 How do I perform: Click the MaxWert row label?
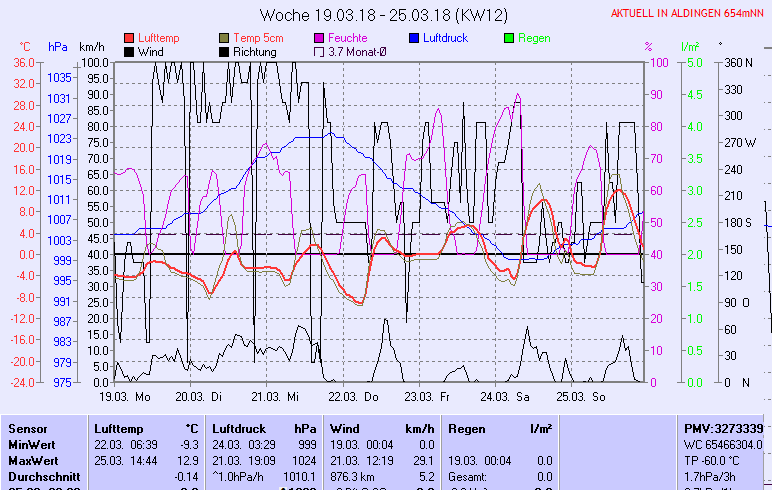31,460
